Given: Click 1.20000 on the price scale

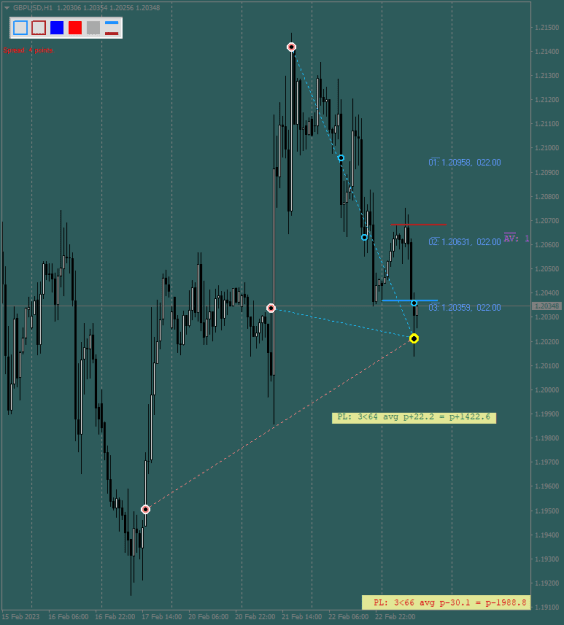Looking at the screenshot, I should 547,390.
